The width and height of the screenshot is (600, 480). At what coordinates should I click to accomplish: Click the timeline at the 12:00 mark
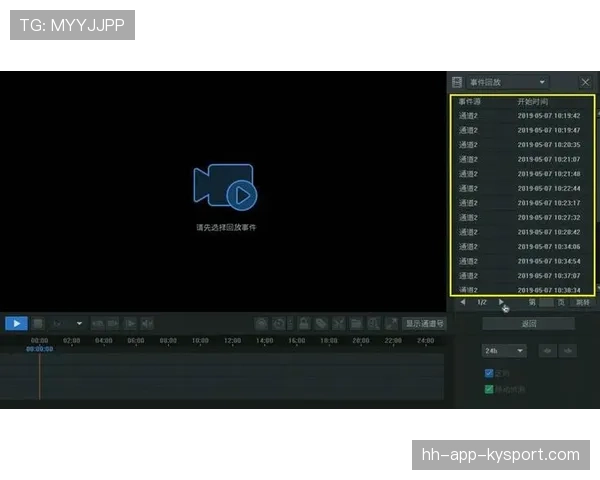(232, 341)
